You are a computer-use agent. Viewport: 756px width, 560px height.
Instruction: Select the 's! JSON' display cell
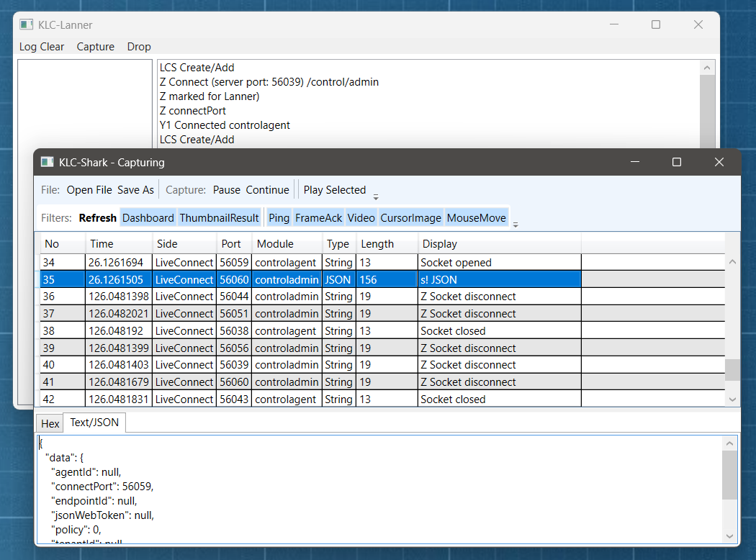click(x=500, y=279)
